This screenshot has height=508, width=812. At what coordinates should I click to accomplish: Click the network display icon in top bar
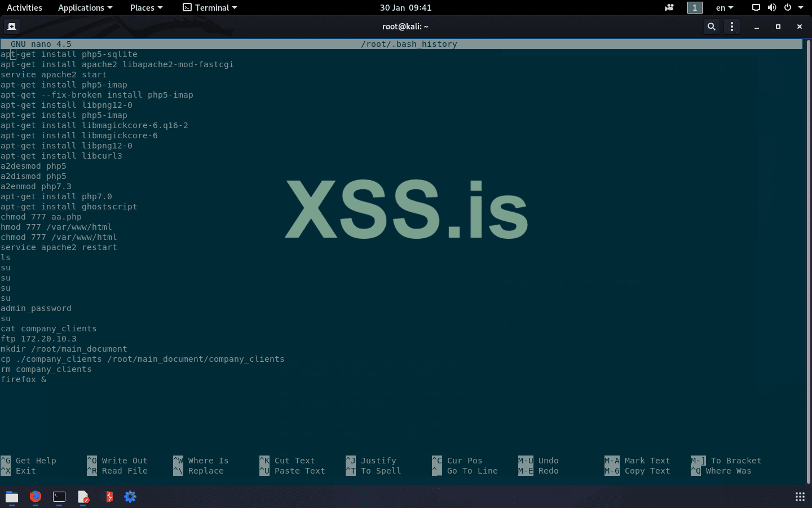click(x=756, y=8)
